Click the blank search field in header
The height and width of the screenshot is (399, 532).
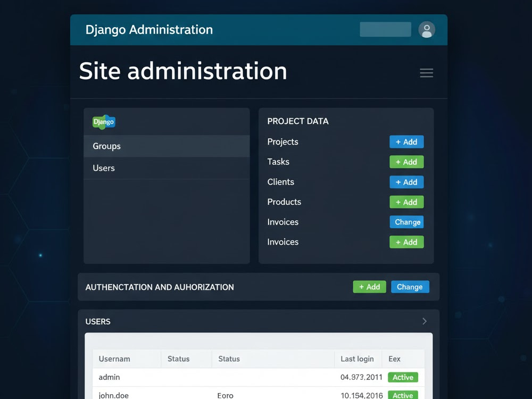coord(385,29)
